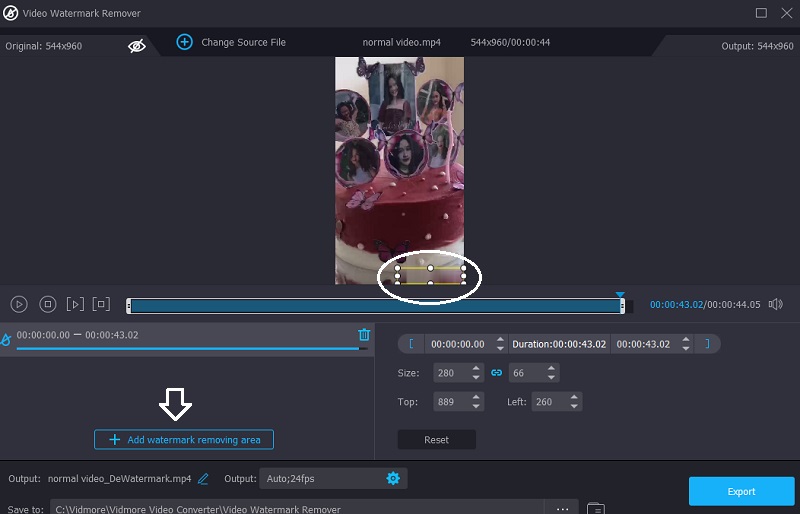Click the Play button

[19, 304]
